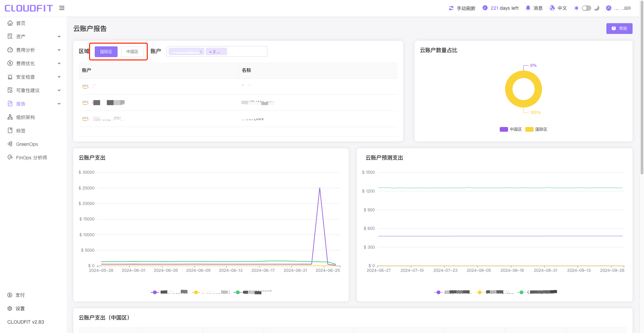Click the 设置 settings gear icon
The height and width of the screenshot is (333, 644).
tap(10, 308)
